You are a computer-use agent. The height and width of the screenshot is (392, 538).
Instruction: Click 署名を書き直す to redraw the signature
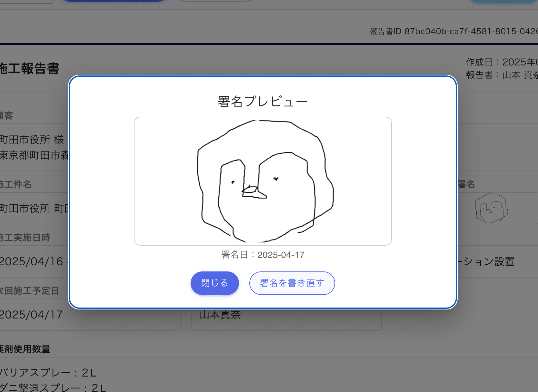point(292,283)
